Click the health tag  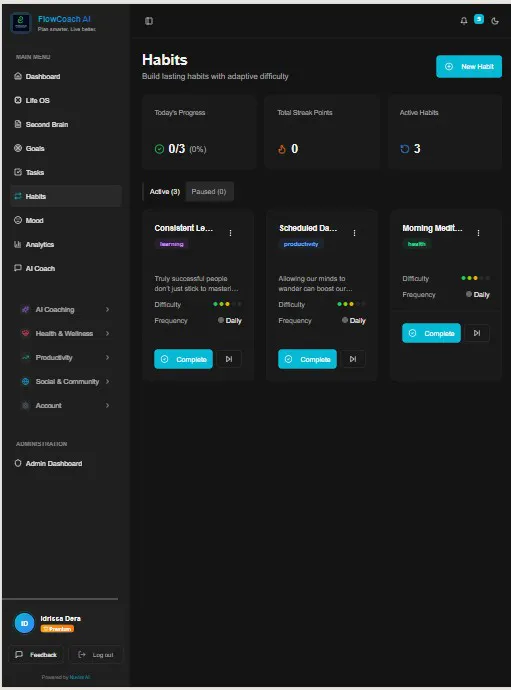pyautogui.click(x=416, y=244)
